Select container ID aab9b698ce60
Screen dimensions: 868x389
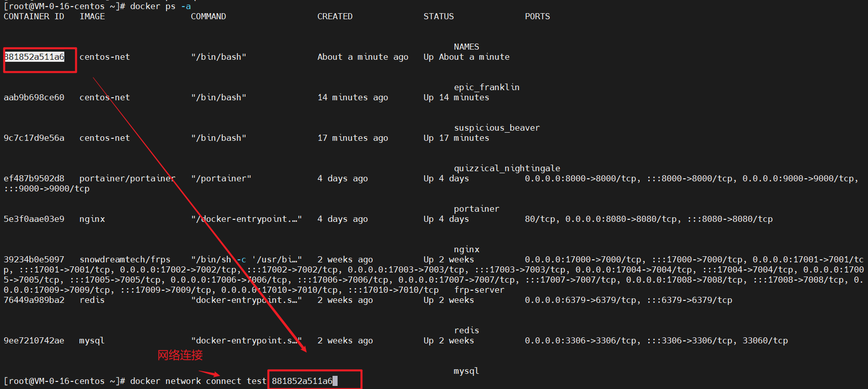coord(34,97)
